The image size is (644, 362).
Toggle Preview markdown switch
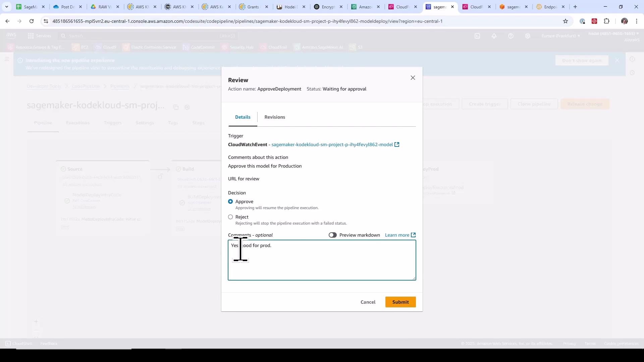(x=332, y=235)
